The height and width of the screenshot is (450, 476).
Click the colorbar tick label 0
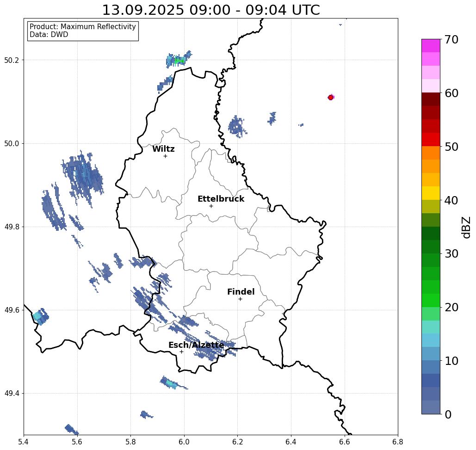(x=448, y=414)
